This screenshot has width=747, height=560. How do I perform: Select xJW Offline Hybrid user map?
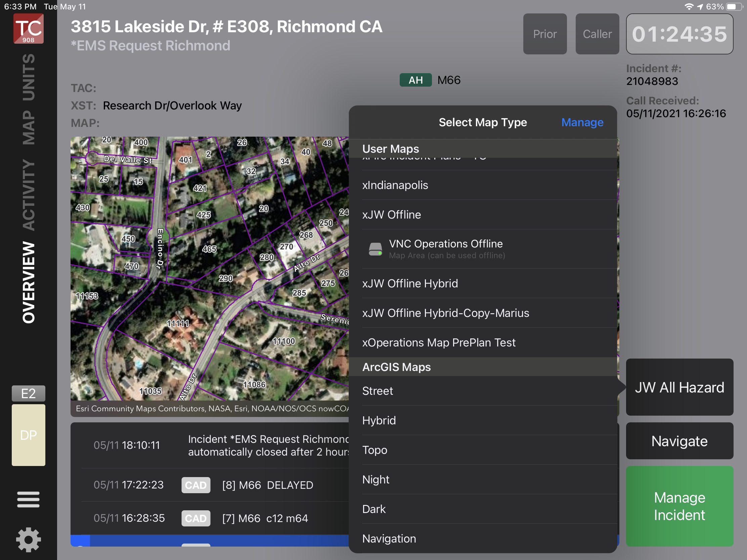pos(410,283)
